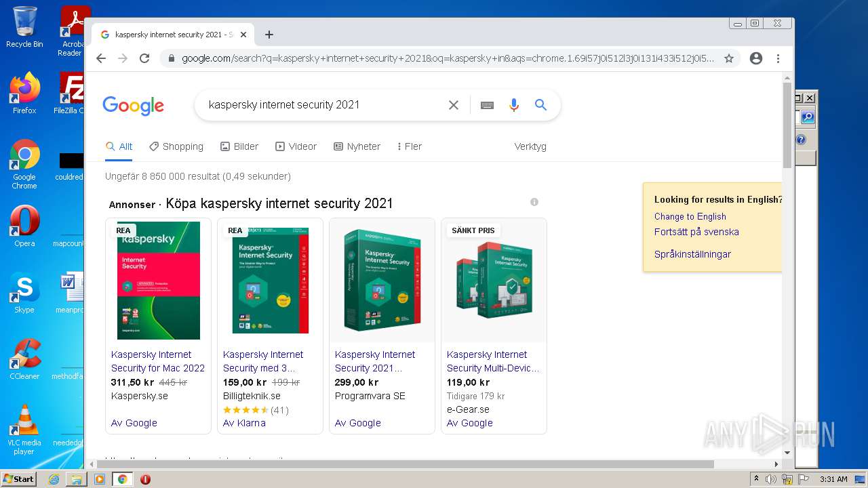Open the volume control in system tray
The width and height of the screenshot is (868, 488).
point(771,479)
